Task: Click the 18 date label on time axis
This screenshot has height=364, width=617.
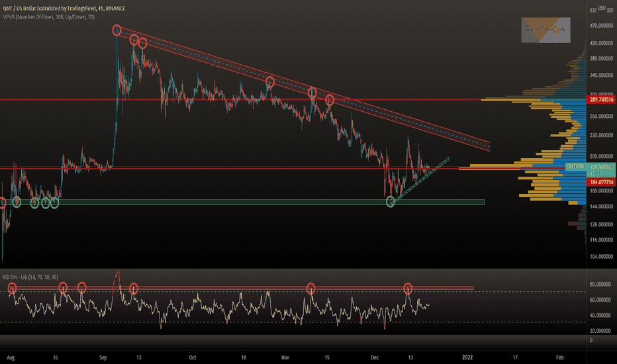Action: [x=244, y=357]
